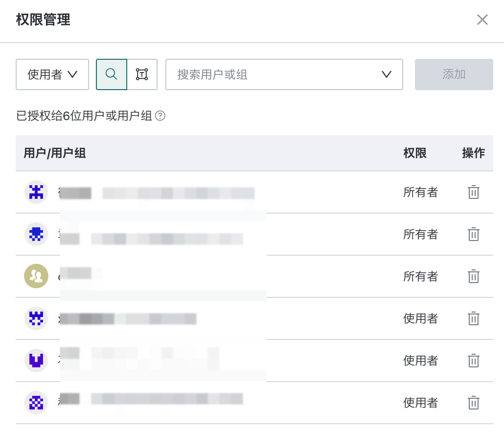
Task: Select the search mode magnifier icon
Action: pyautogui.click(x=111, y=74)
